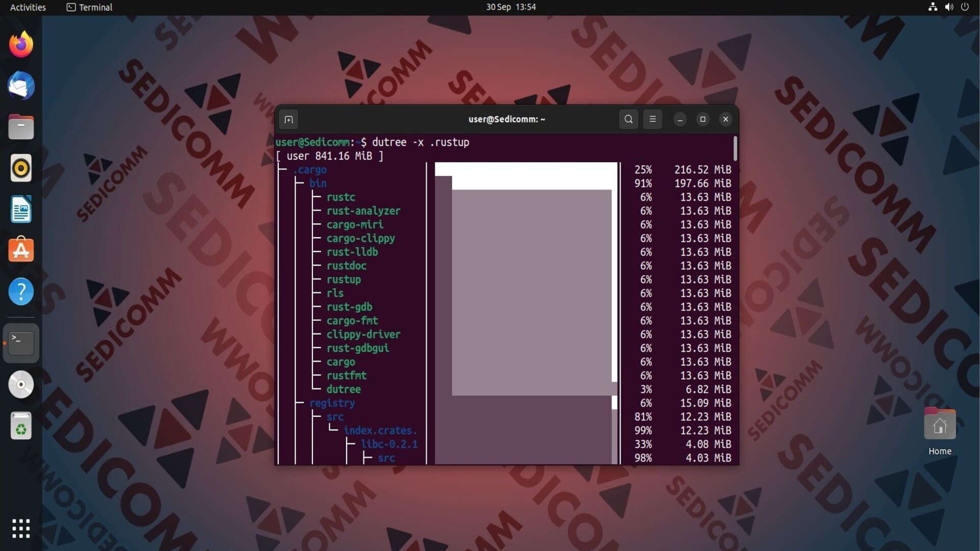Image resolution: width=980 pixels, height=551 pixels.
Task: Click the bin directory entry
Action: 317,183
